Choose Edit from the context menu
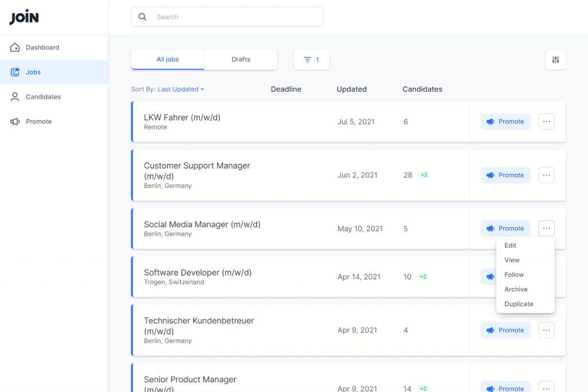The image size is (588, 392). coord(510,246)
